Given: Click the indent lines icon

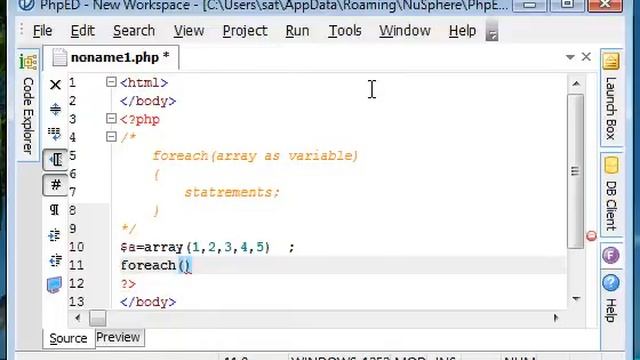Looking at the screenshot, I should (54, 235).
